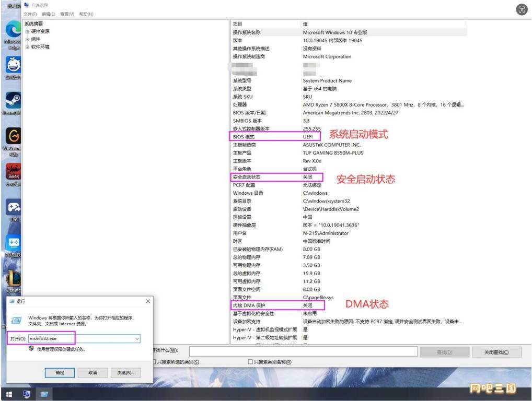Open League of Legends desktop icon
Image resolution: width=532 pixels, height=401 pixels.
pyautogui.click(x=14, y=279)
